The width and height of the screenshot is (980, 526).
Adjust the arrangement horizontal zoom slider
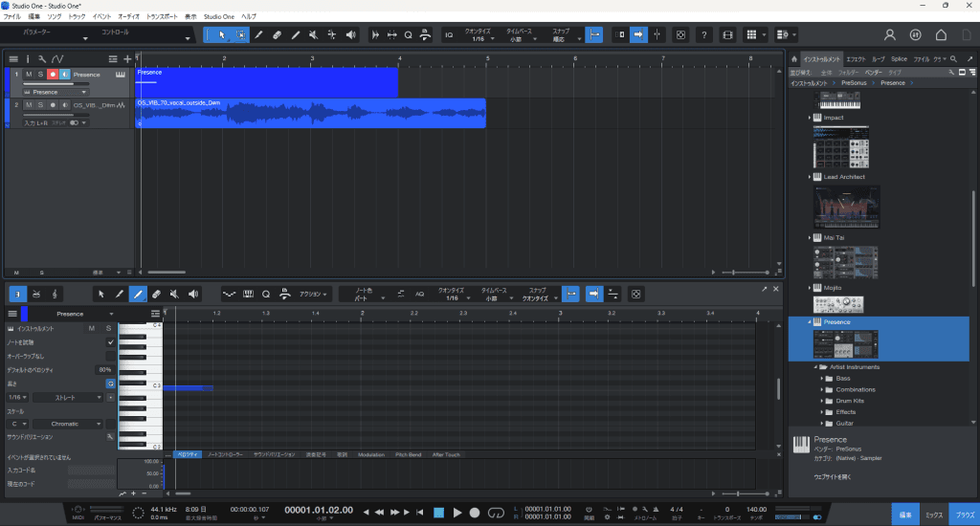click(745, 273)
